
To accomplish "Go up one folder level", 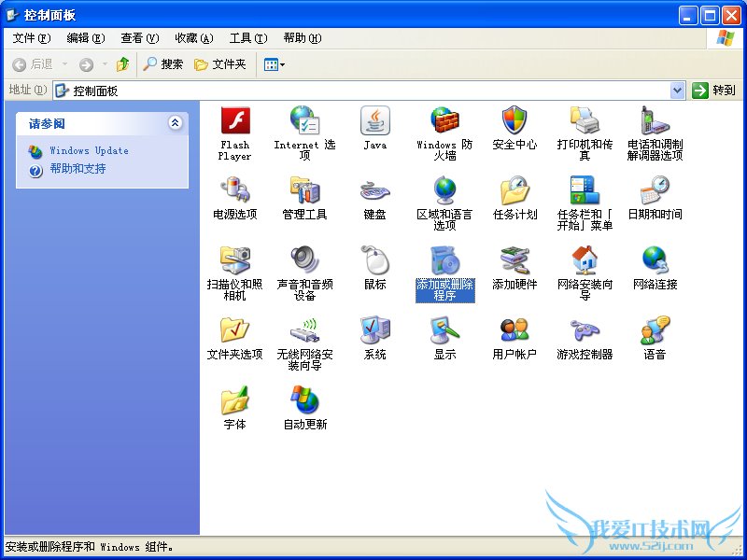I will [x=123, y=64].
